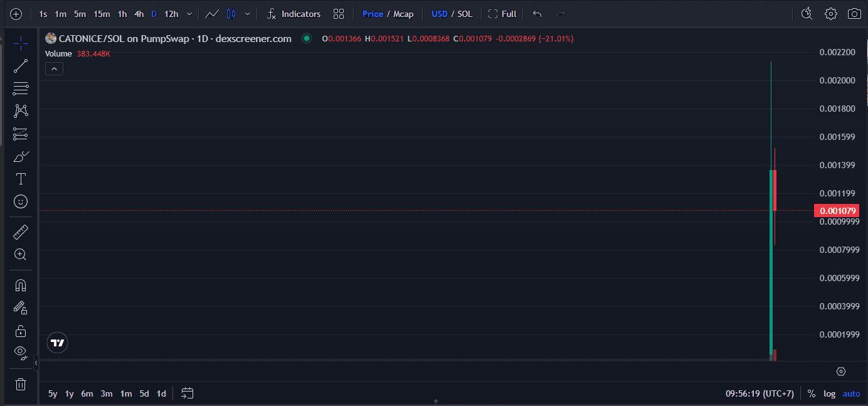Set interval to 15m
Screen dimensions: 868x406
(102, 14)
